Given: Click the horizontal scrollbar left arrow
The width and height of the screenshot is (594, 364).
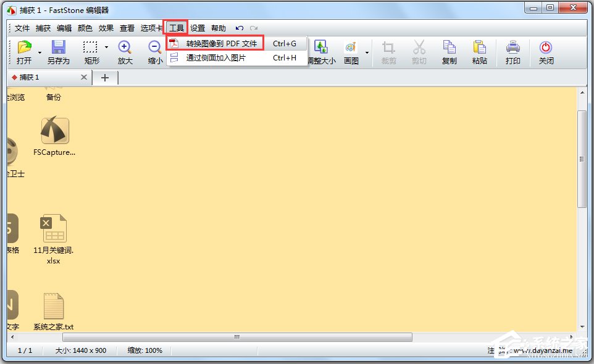Looking at the screenshot, I should (x=12, y=337).
